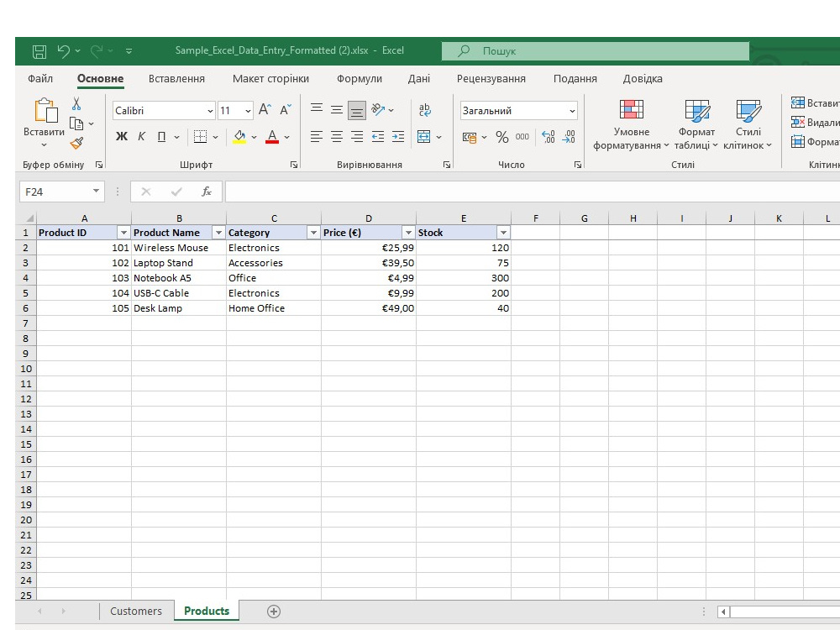Click accounting number format icon
The height and width of the screenshot is (630, 840).
point(470,138)
